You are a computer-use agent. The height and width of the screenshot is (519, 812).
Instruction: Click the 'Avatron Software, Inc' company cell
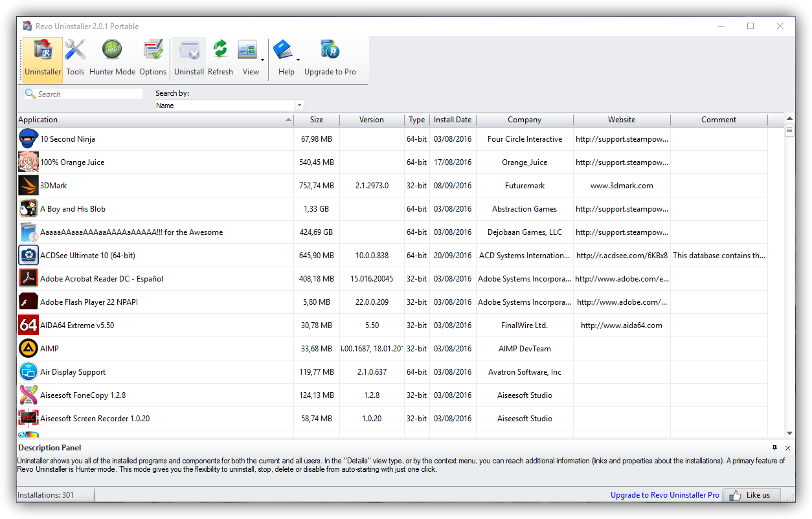point(524,372)
